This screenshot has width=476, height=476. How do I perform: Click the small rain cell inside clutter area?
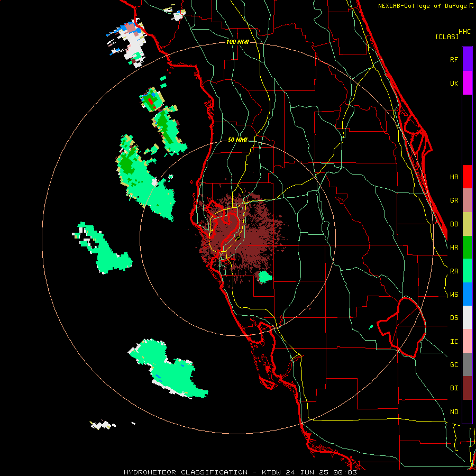[x=265, y=277]
